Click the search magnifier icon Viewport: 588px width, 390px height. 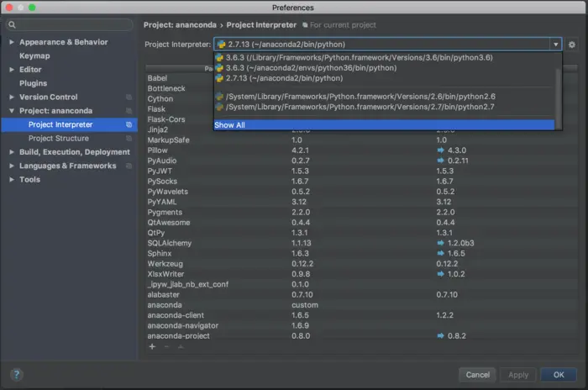click(12, 24)
